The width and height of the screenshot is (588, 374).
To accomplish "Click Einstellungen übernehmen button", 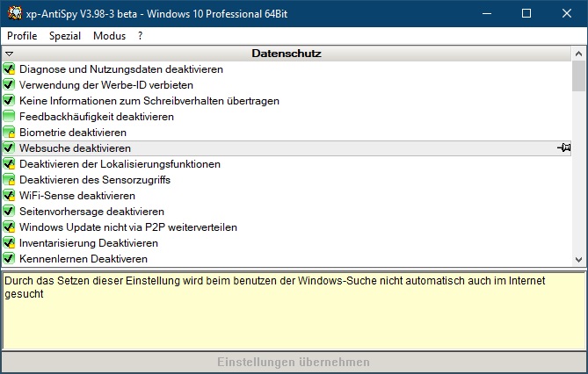I will [x=294, y=362].
